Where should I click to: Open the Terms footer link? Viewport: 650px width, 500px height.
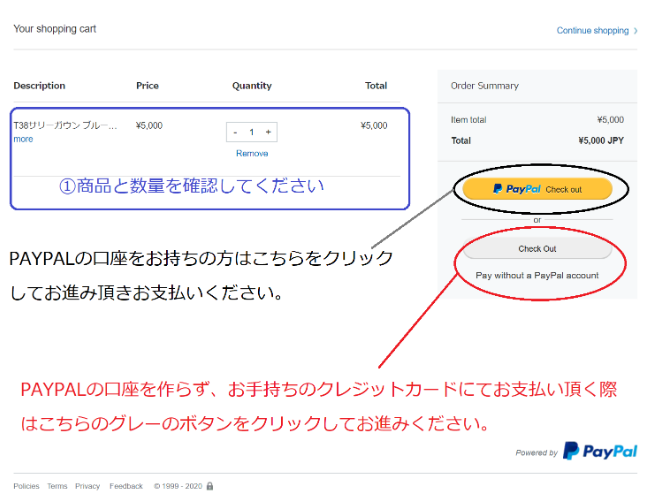tap(57, 486)
